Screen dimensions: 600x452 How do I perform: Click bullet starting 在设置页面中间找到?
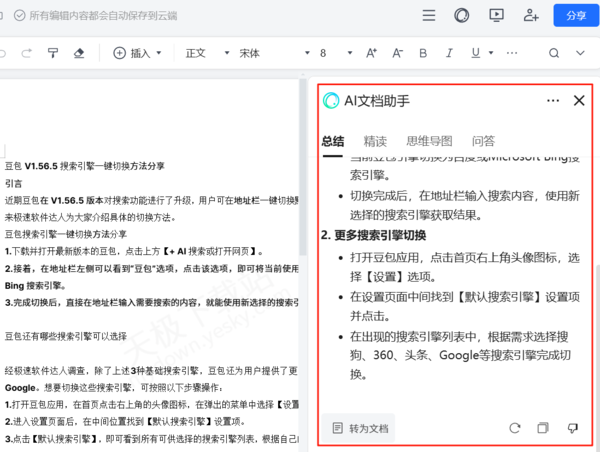pyautogui.click(x=465, y=306)
